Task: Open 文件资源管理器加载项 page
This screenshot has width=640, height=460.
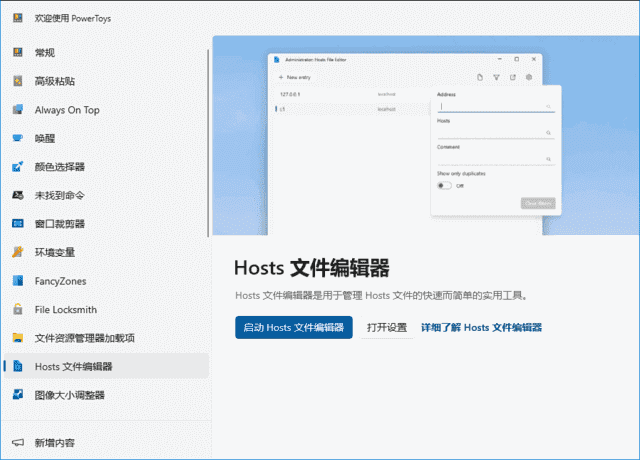Action: (x=84, y=338)
